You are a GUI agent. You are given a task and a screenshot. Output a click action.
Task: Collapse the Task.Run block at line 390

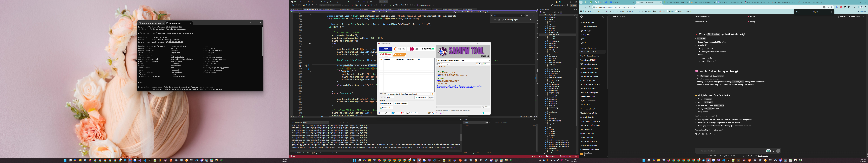click(x=310, y=27)
